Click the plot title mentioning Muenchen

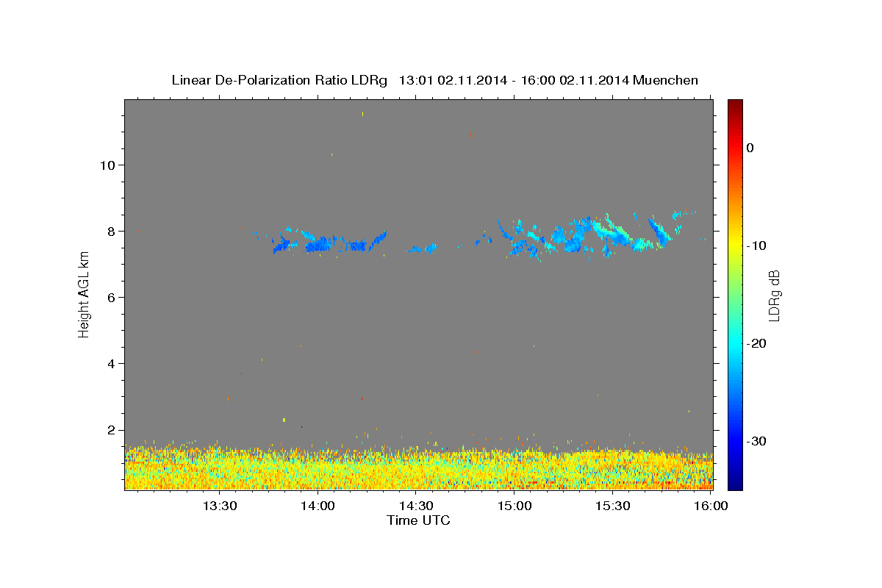[434, 80]
